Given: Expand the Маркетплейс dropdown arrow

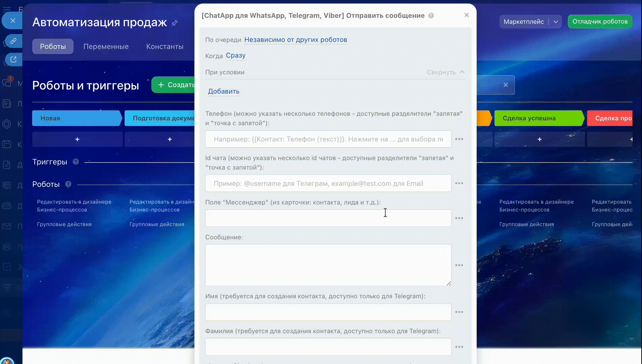Looking at the screenshot, I should [556, 22].
